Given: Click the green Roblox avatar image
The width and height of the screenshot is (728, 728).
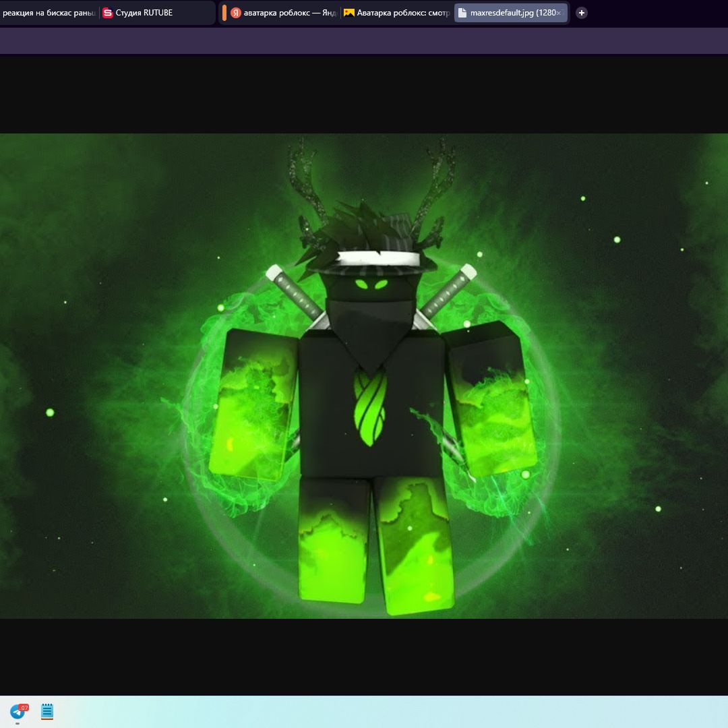Looking at the screenshot, I should [364, 375].
